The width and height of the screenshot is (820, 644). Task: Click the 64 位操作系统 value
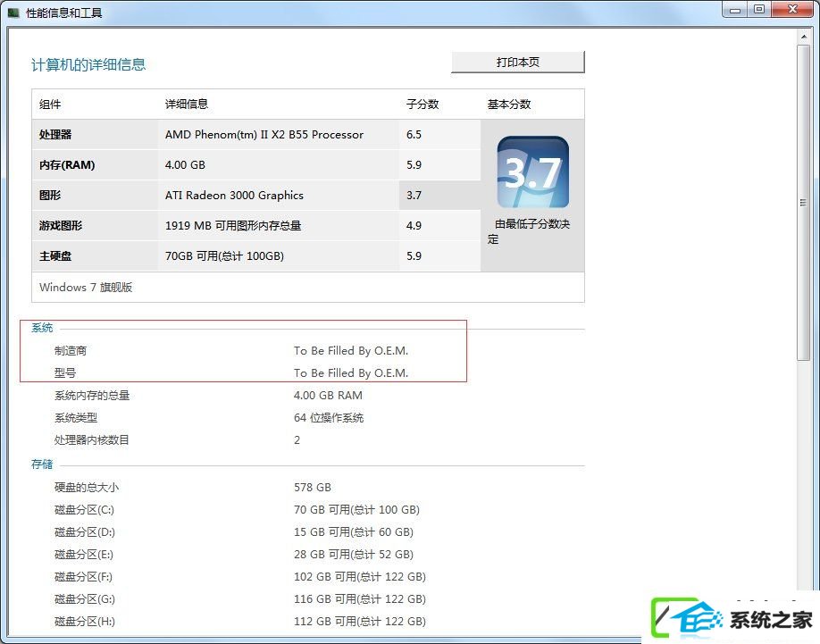(329, 418)
